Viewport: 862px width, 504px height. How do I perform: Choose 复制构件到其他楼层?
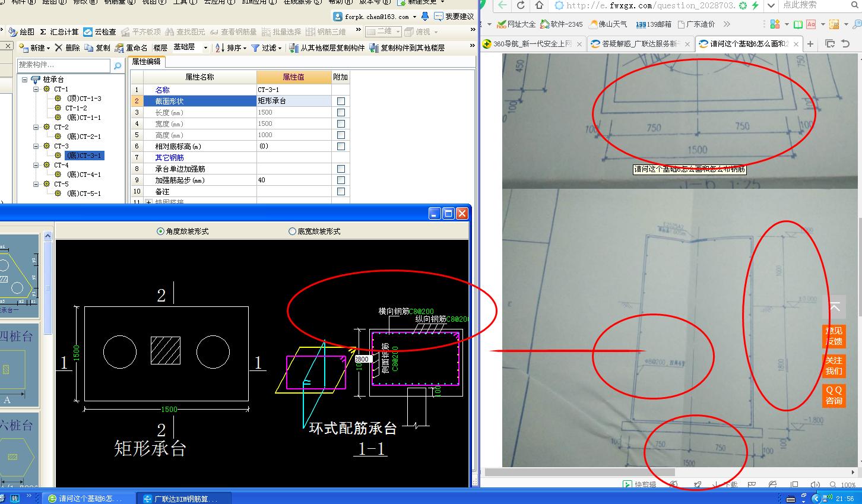[407, 47]
